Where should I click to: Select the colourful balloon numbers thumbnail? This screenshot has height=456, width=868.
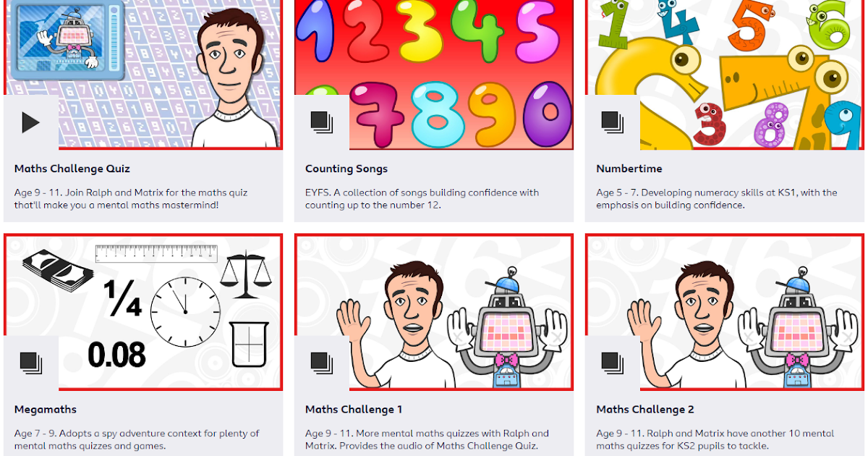(434, 75)
